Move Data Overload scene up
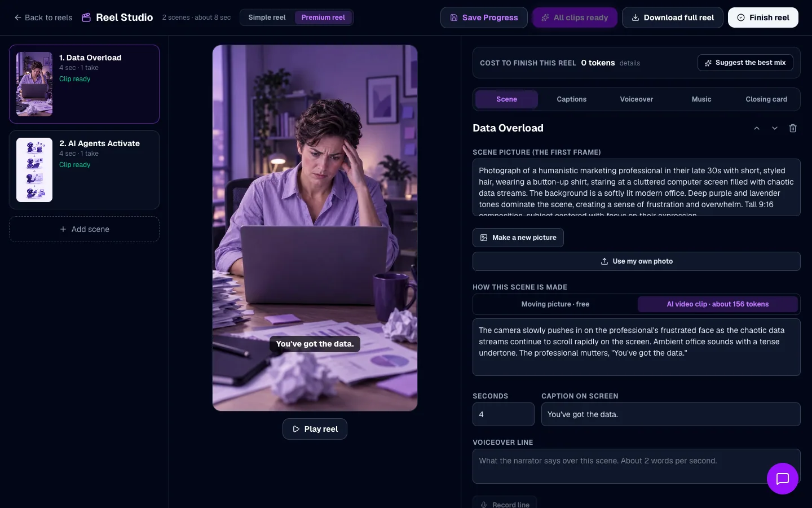The width and height of the screenshot is (812, 508). point(757,128)
